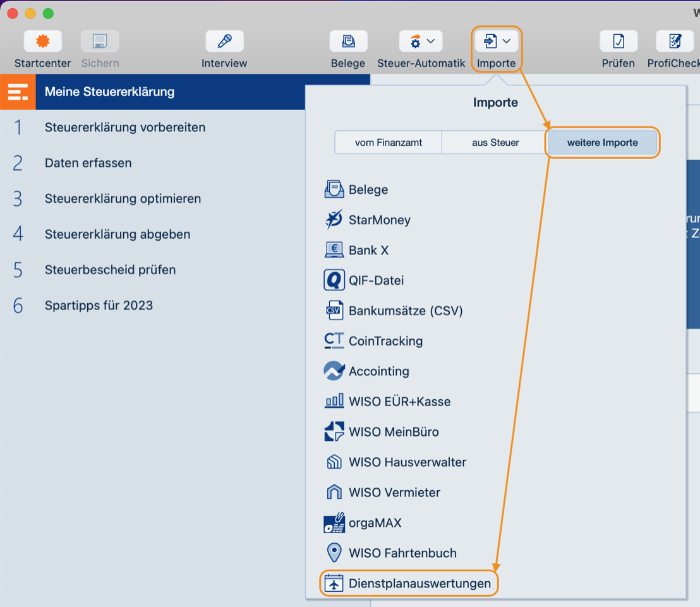Go to Steuererklärung abgeben step
The image size is (700, 607).
pyautogui.click(x=117, y=234)
